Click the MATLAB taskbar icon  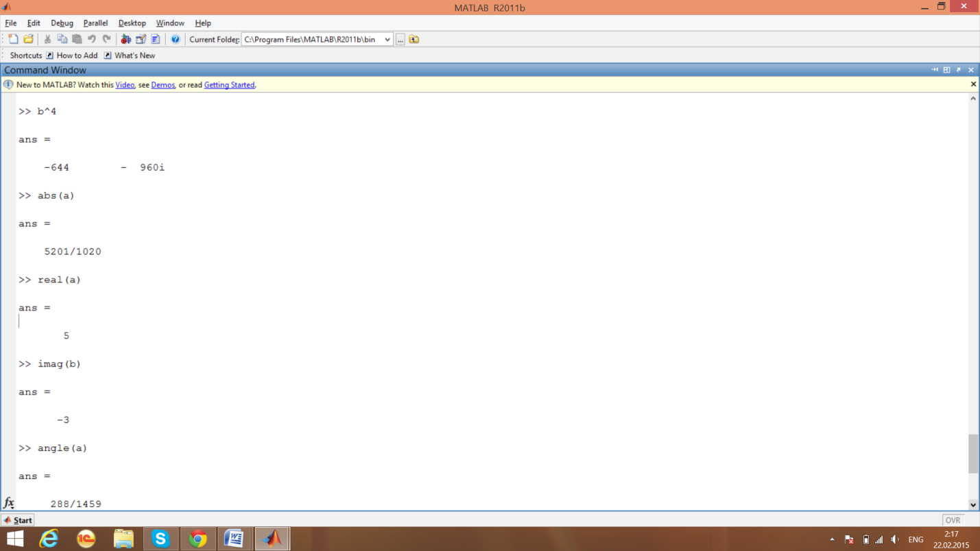[272, 539]
